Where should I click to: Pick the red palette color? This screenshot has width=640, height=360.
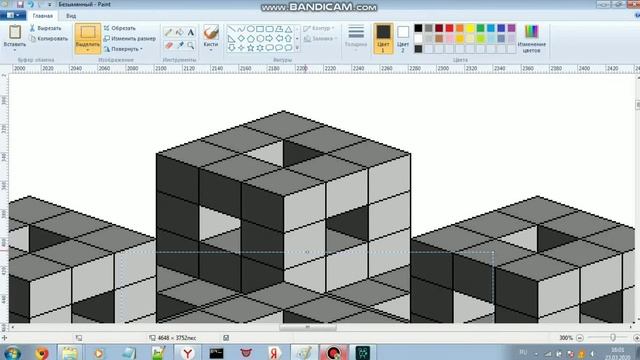tap(449, 28)
